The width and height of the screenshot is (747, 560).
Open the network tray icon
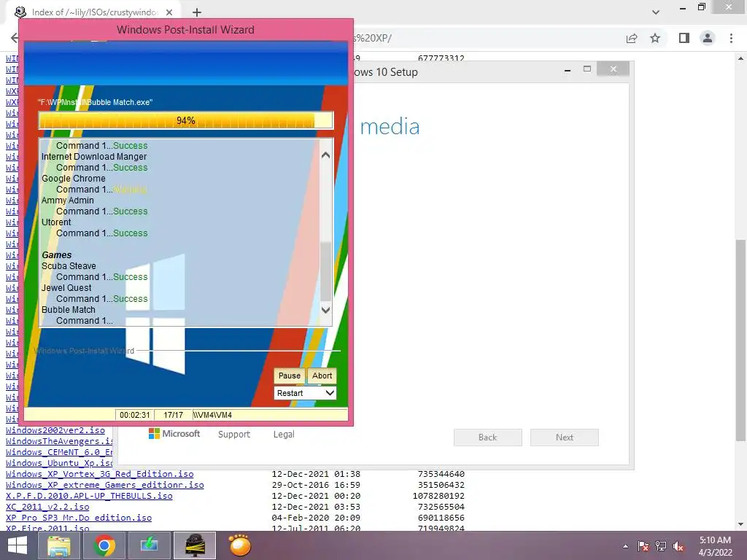tap(661, 546)
